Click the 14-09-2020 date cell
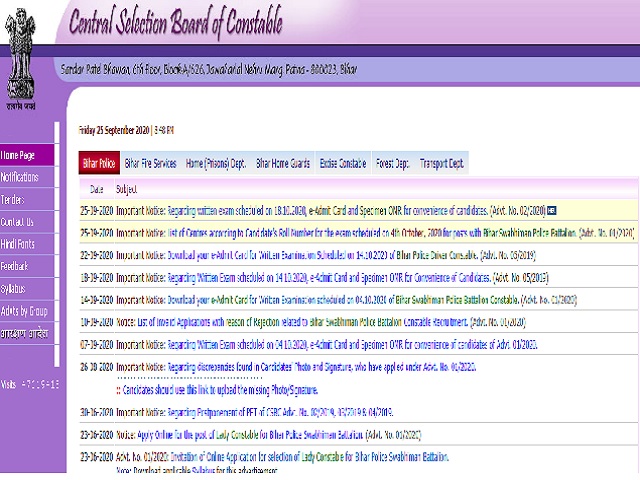The image size is (640, 480). [97, 300]
